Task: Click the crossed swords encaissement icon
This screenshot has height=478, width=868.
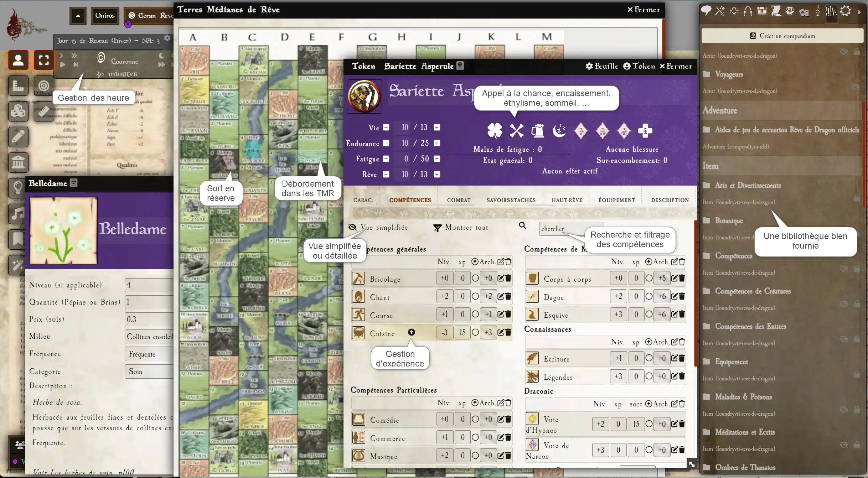Action: [x=516, y=131]
